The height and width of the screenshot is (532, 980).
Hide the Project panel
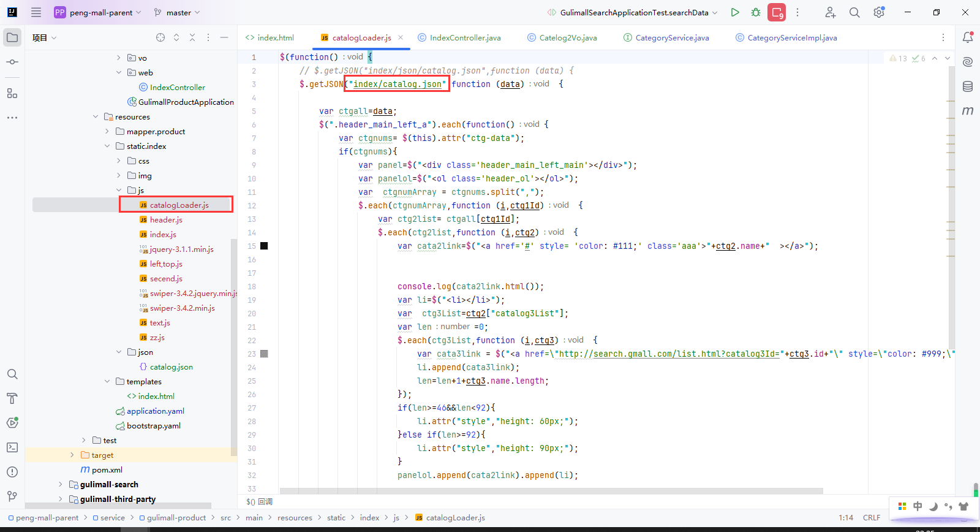224,37
